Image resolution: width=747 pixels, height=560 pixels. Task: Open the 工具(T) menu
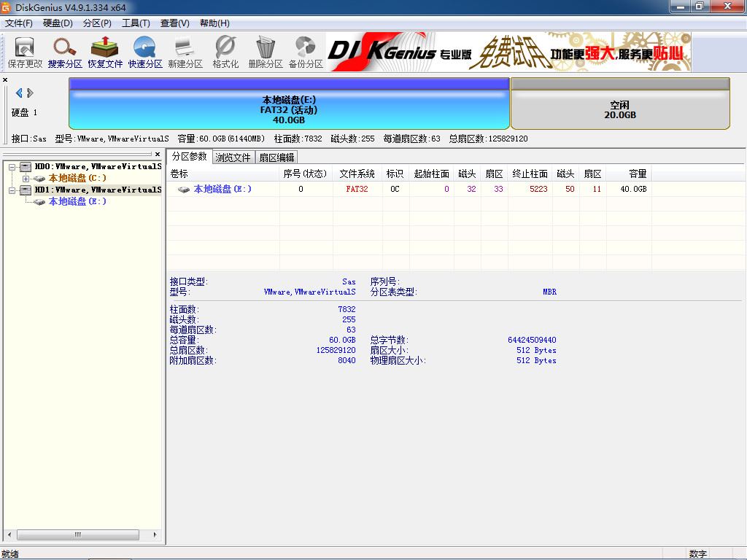point(136,23)
